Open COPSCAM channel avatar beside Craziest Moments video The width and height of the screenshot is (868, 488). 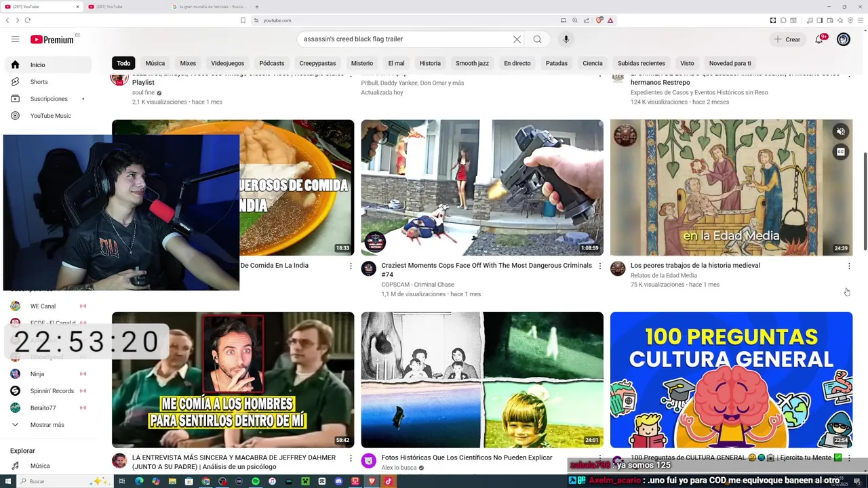pos(368,269)
